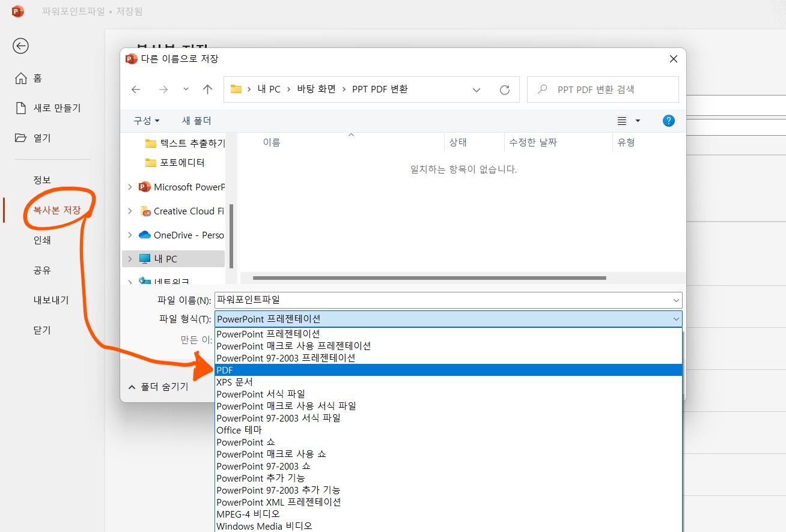Select 포토에디터 folder in tree
This screenshot has width=786, height=532.
click(x=175, y=163)
